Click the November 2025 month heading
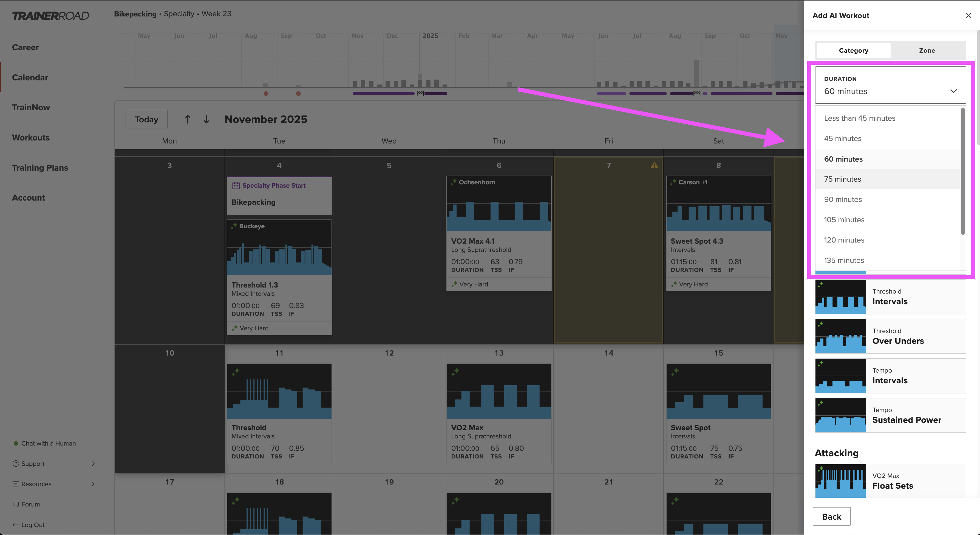Image resolution: width=980 pixels, height=535 pixels. tap(266, 119)
